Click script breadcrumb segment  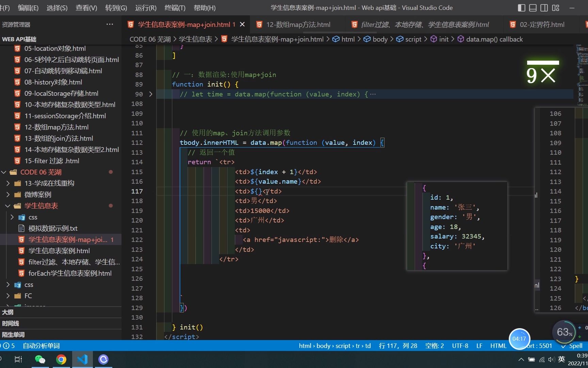pyautogui.click(x=413, y=39)
